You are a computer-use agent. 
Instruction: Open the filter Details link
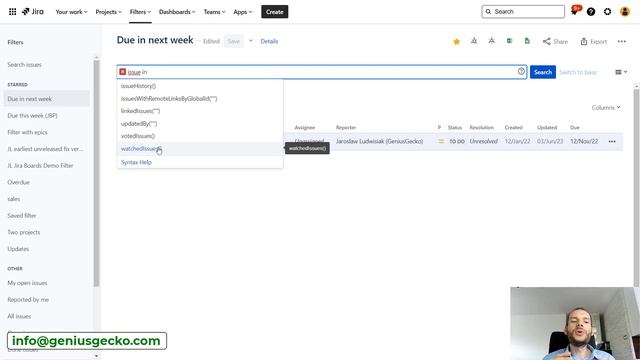point(269,41)
